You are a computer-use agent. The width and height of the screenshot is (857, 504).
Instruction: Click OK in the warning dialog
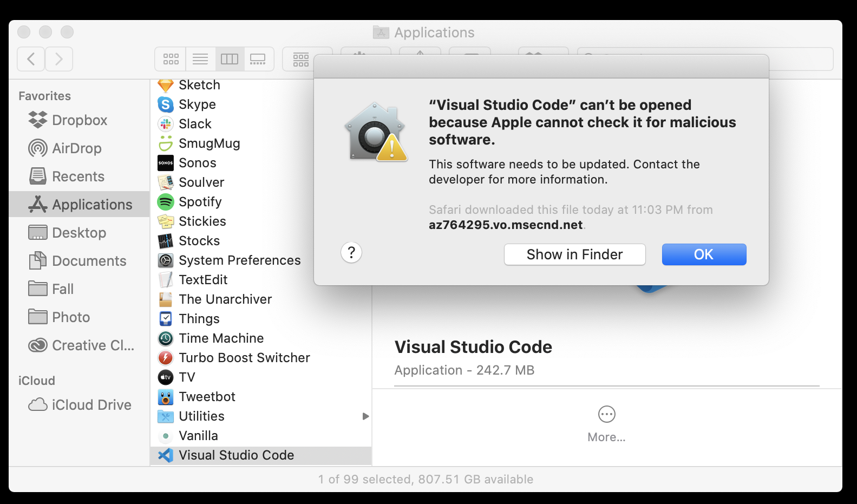tap(704, 254)
